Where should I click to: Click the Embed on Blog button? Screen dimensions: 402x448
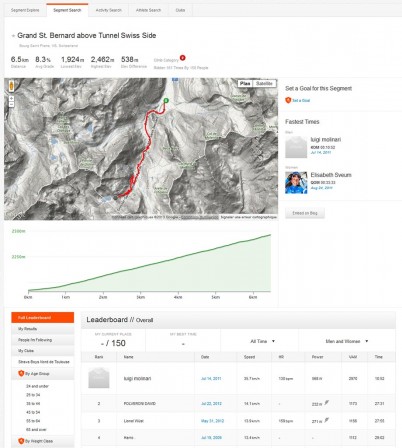305,213
